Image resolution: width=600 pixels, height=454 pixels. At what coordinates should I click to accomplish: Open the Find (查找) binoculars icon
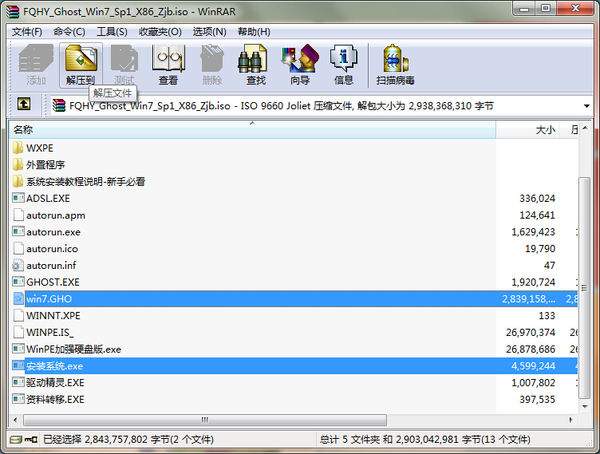pyautogui.click(x=254, y=65)
